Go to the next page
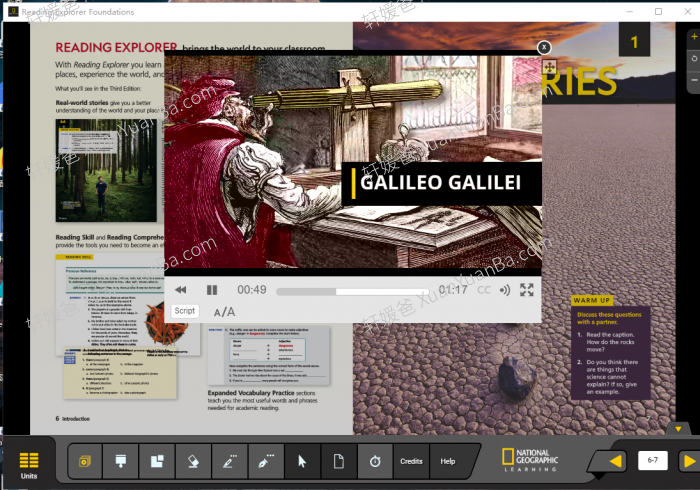The height and width of the screenshot is (490, 700). (688, 461)
